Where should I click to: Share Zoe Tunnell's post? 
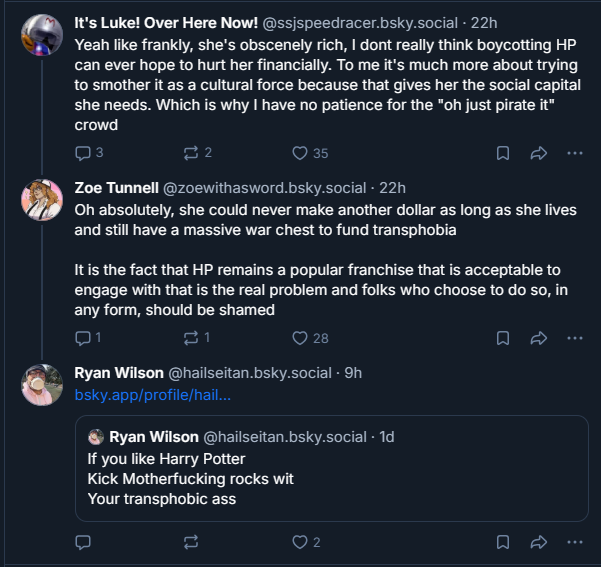(539, 338)
